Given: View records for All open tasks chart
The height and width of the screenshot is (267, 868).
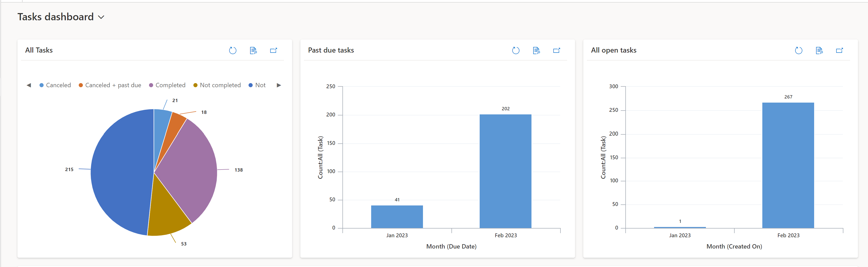Looking at the screenshot, I should coord(819,51).
